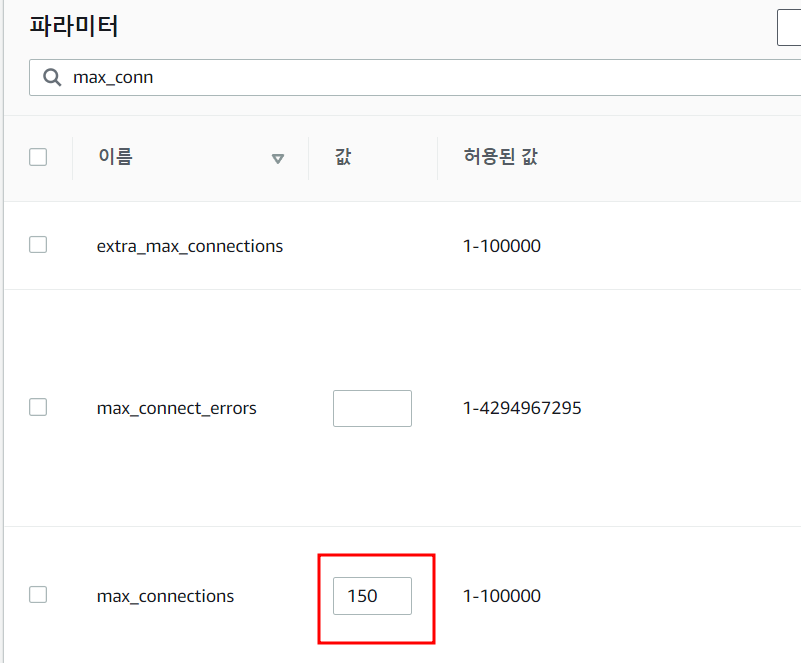Click the 허용된 값 column header

pos(501,157)
